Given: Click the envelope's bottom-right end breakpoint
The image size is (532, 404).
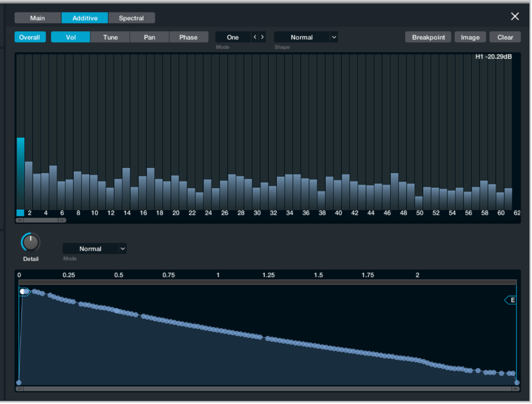Looking at the screenshot, I should 516,383.
